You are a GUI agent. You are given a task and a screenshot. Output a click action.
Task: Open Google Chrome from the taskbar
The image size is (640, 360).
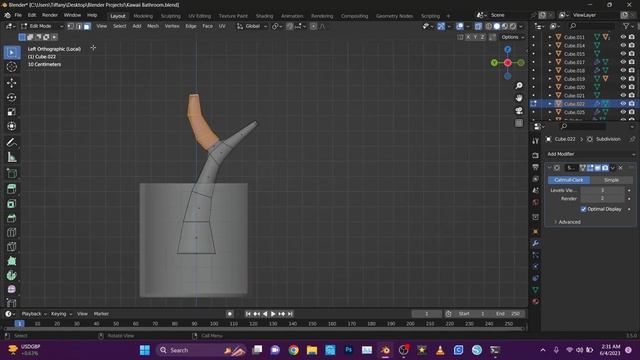(293, 350)
